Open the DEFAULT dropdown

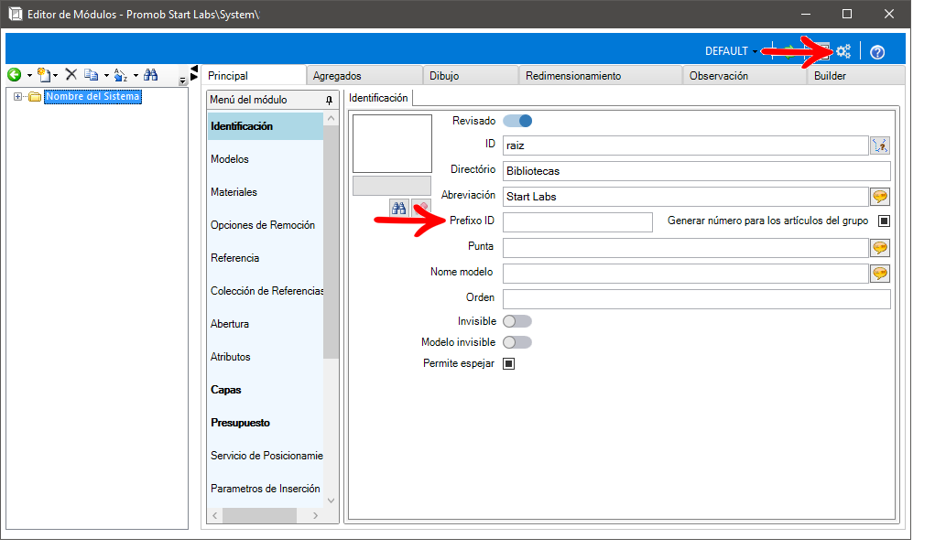click(731, 51)
